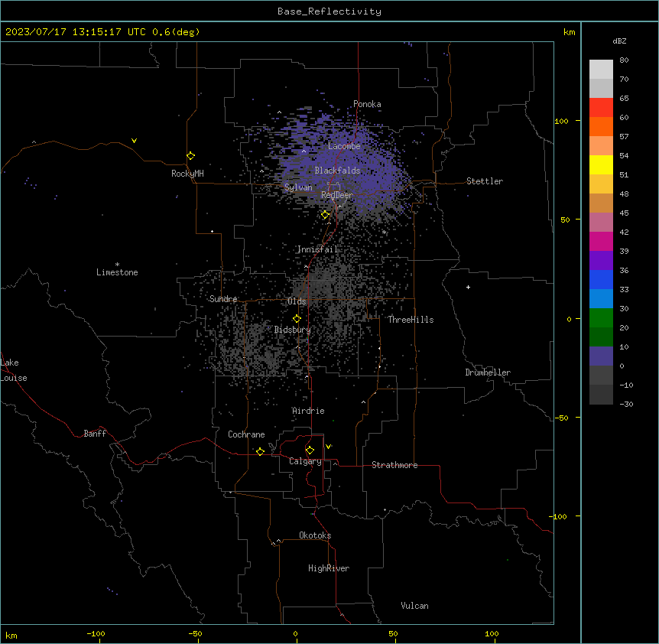Click the Stettler city label

click(x=485, y=181)
